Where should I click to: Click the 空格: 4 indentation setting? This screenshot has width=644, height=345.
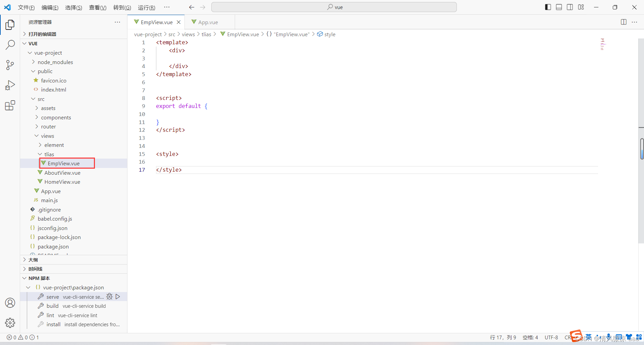530,337
